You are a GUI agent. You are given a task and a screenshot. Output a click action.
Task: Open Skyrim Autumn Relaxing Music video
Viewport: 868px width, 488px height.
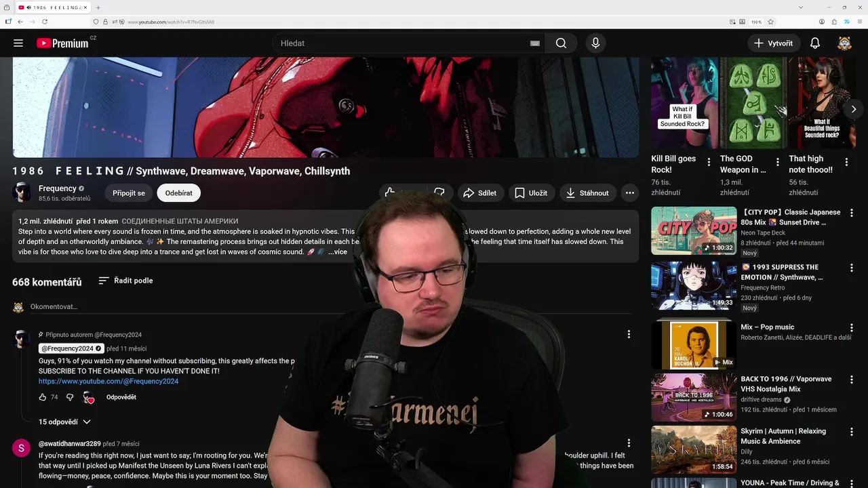click(694, 449)
